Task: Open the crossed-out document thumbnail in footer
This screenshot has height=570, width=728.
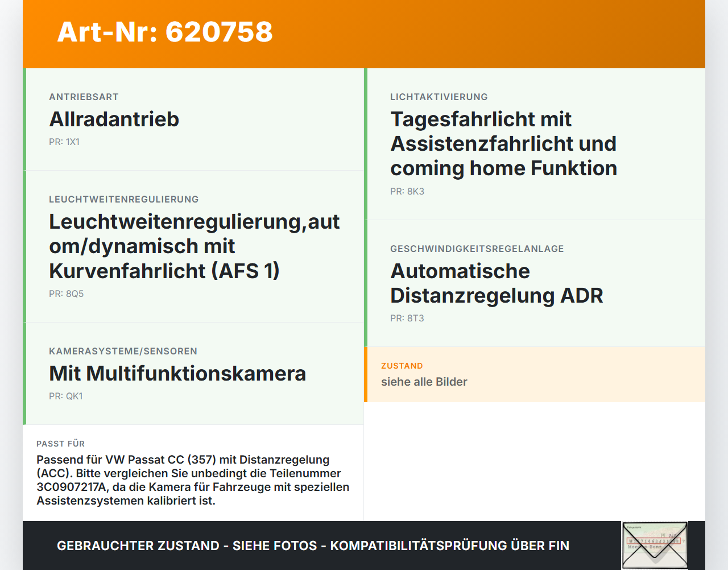Action: click(x=655, y=546)
